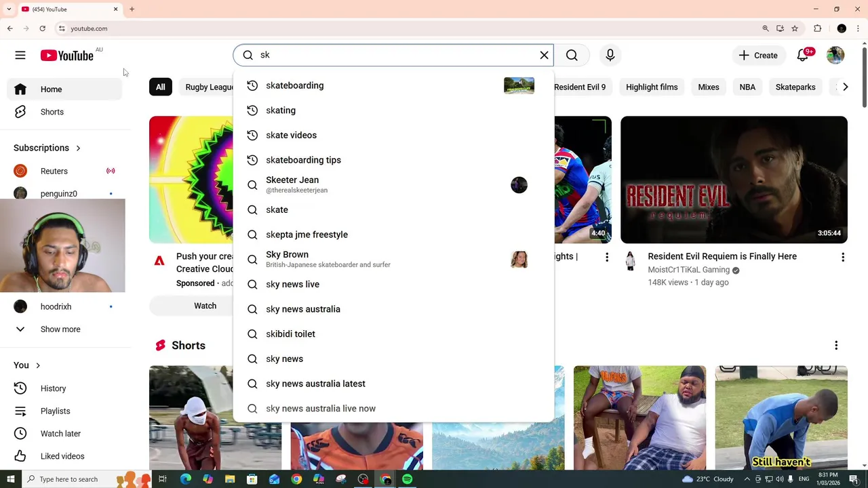Viewport: 868px width, 488px height.
Task: Open Shorts in the sidebar
Action: 65,112
